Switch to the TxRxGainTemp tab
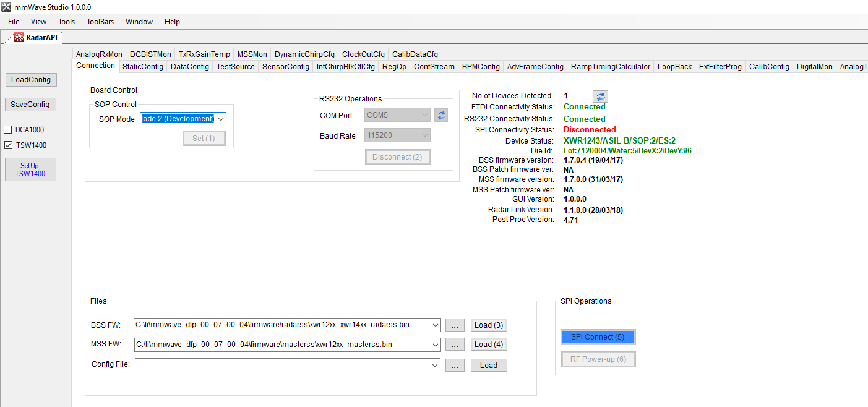The width and height of the screenshot is (868, 407). click(204, 54)
